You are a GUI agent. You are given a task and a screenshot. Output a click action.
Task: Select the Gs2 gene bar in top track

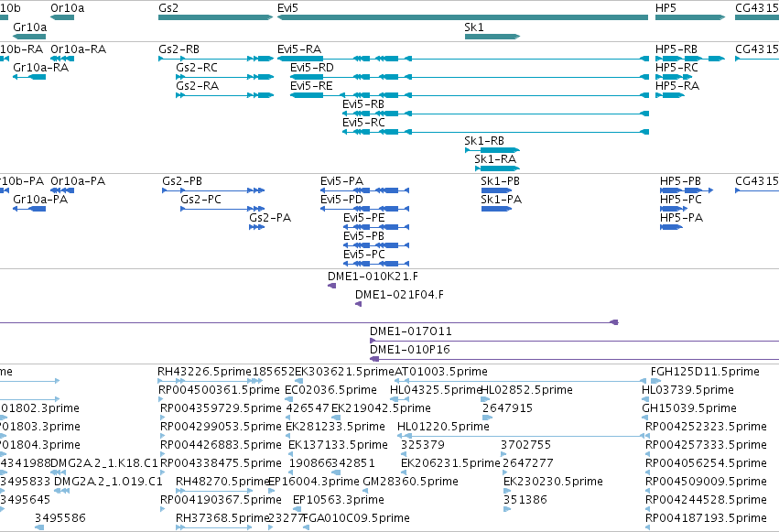click(x=216, y=17)
